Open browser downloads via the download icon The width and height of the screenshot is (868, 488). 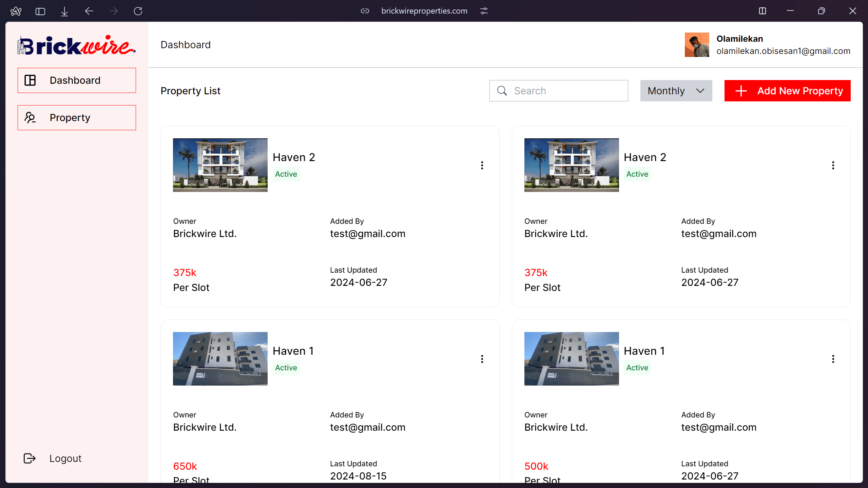(x=64, y=11)
